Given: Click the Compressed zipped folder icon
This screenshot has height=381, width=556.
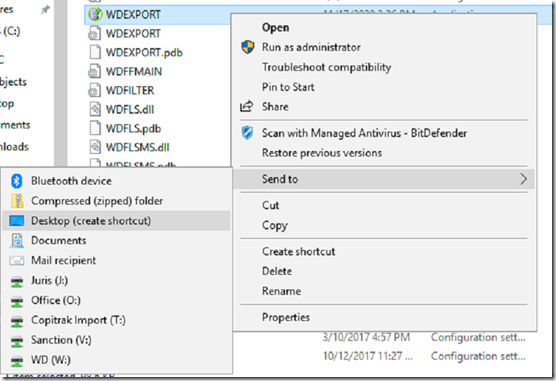Looking at the screenshot, I should pos(17,201).
